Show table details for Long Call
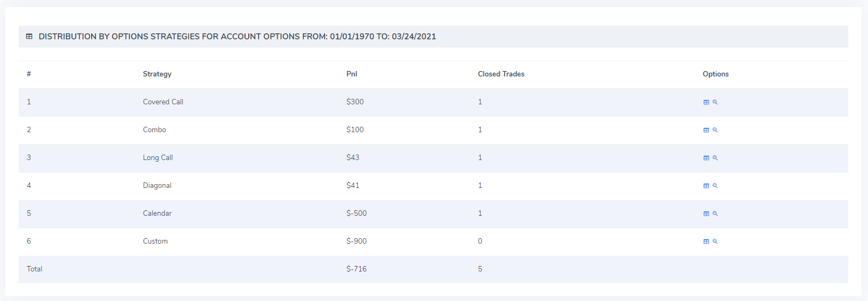The width and height of the screenshot is (868, 301). [x=706, y=158]
